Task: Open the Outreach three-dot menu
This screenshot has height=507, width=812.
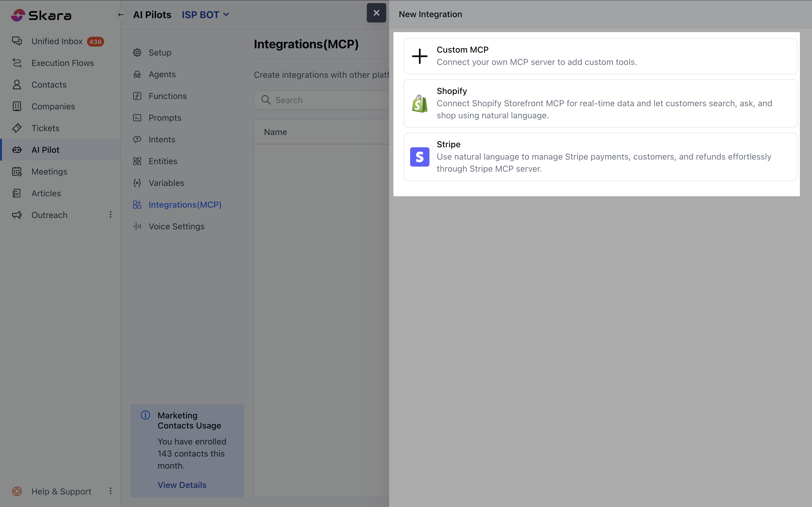Action: (110, 215)
